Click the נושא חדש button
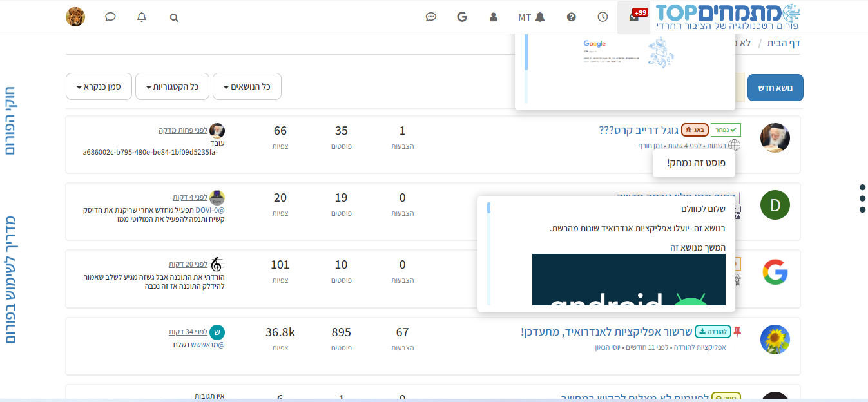The image size is (868, 402). [x=775, y=88]
